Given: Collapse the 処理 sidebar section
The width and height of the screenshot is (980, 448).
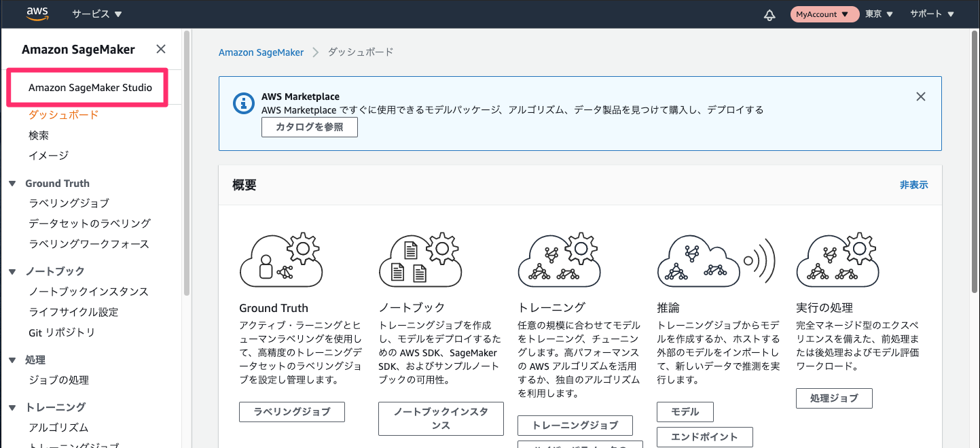Looking at the screenshot, I should [x=12, y=360].
